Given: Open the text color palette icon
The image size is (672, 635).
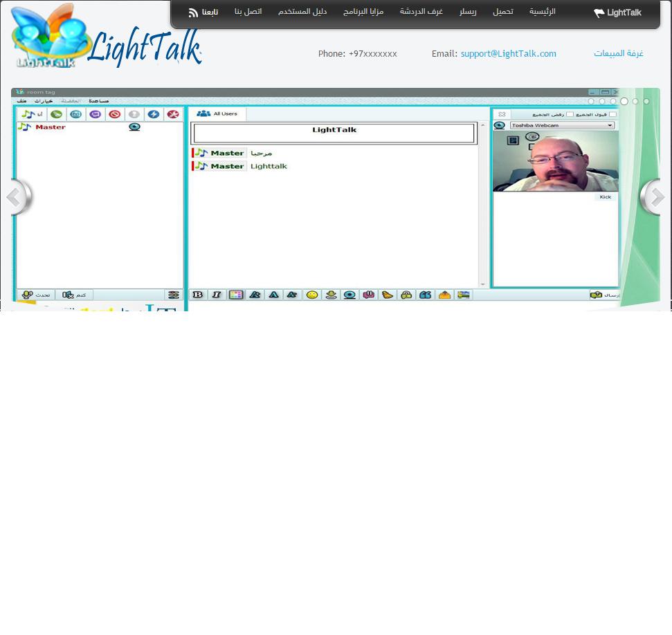Looking at the screenshot, I should click(x=236, y=295).
